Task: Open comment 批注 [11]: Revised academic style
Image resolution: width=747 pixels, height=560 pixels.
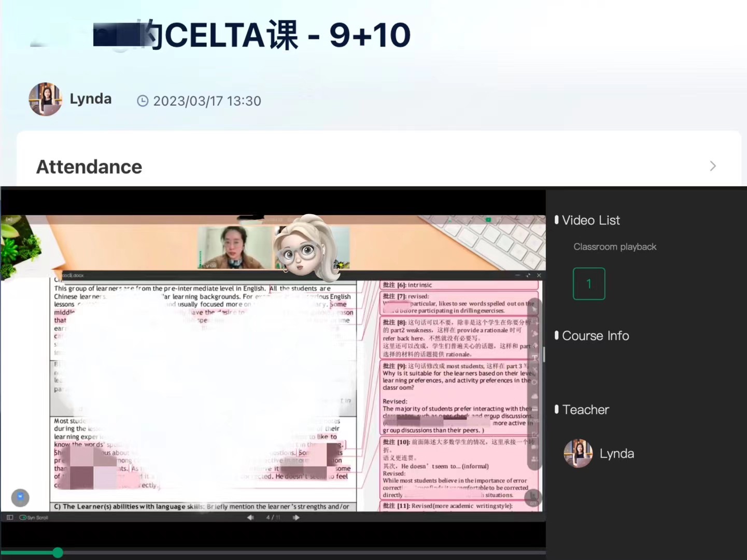Action: [x=459, y=506]
